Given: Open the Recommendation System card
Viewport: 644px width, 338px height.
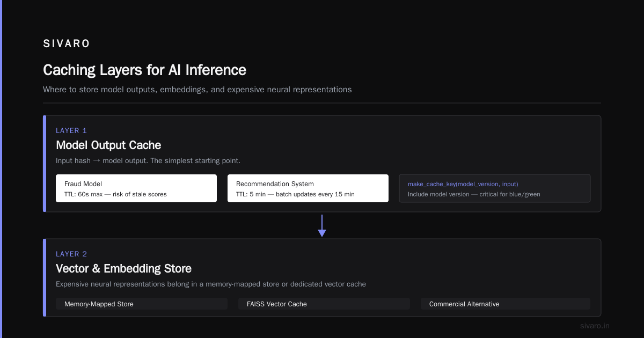Looking at the screenshot, I should coord(308,188).
